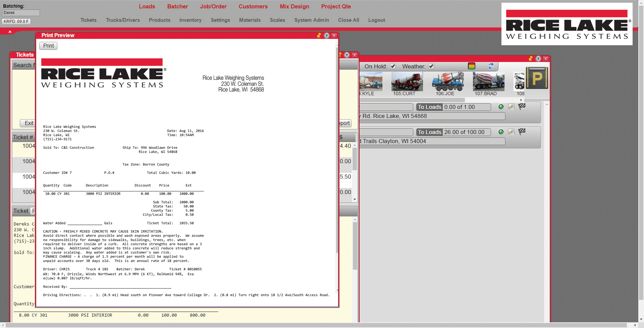644x328 pixels.
Task: Open Products from the submenu
Action: coord(160,20)
